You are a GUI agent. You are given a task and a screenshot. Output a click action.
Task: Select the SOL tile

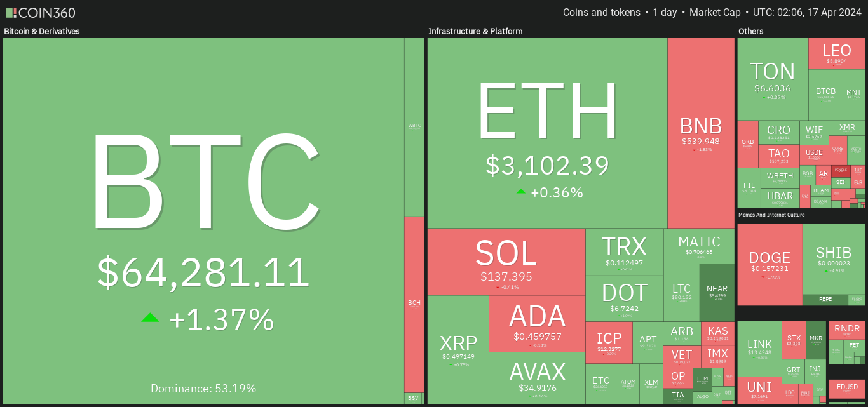[506, 262]
